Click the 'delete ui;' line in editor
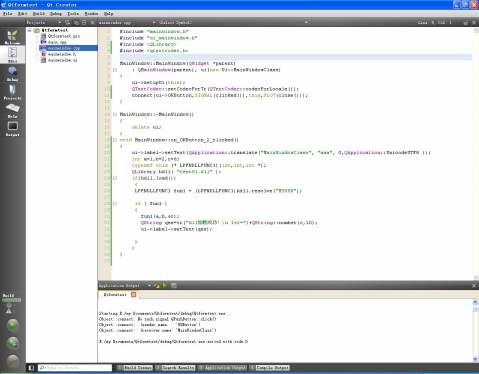 coord(146,127)
